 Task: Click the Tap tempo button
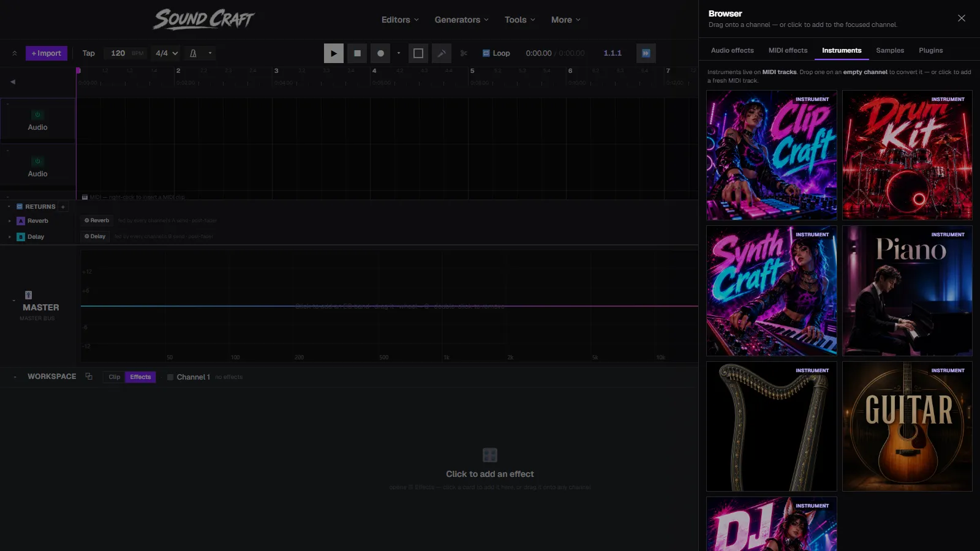tap(89, 53)
